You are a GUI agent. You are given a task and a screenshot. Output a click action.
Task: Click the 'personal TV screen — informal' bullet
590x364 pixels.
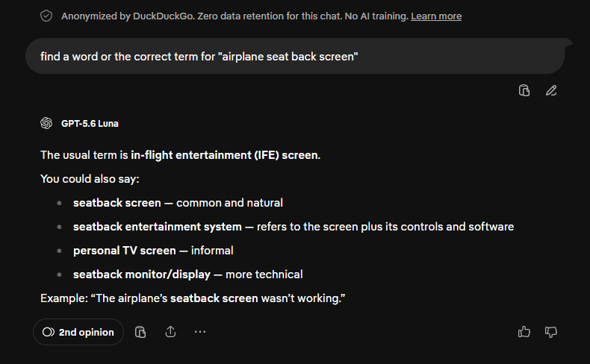click(153, 251)
